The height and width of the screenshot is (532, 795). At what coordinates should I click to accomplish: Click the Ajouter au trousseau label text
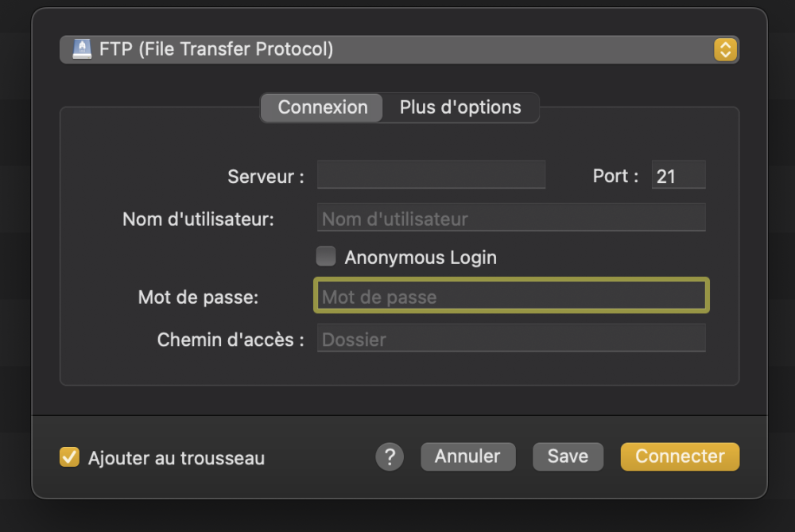(x=176, y=458)
